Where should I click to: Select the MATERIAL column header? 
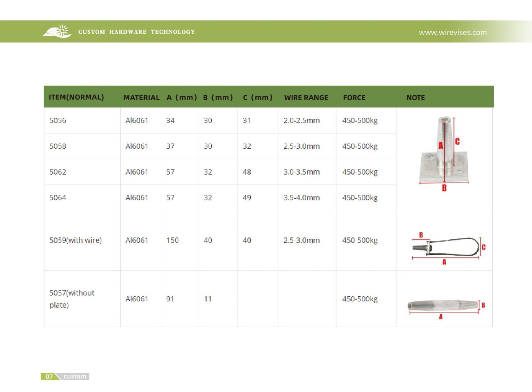click(141, 98)
